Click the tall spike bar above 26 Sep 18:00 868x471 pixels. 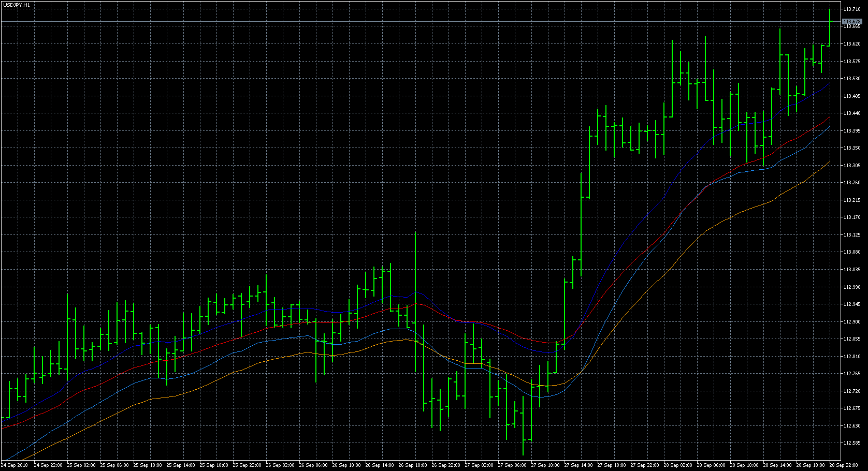(415, 302)
